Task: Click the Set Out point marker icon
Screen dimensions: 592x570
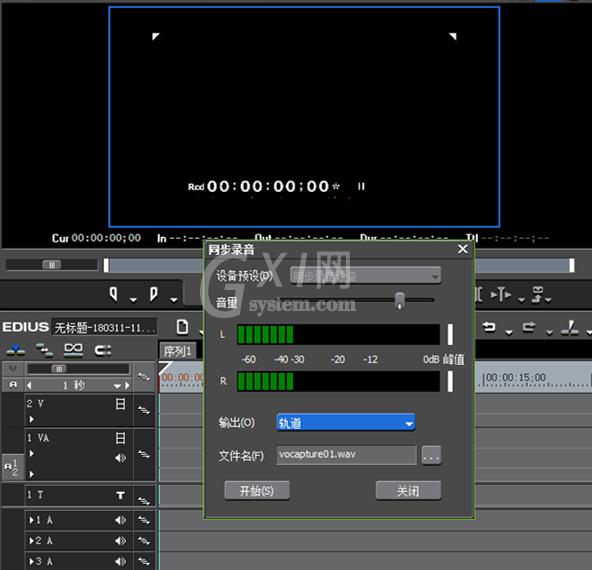Action: [x=153, y=294]
